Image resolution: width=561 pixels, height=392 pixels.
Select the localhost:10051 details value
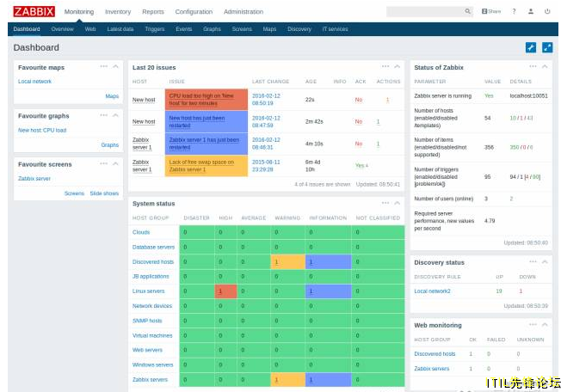[x=529, y=95]
